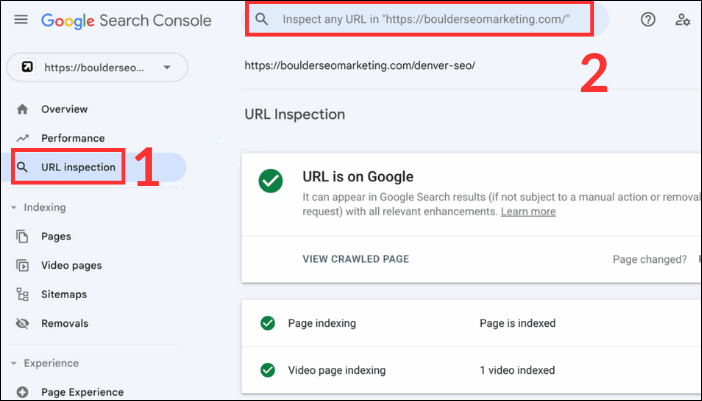Screen dimensions: 702x401
Task: Go to Sitemaps
Action: [x=64, y=294]
